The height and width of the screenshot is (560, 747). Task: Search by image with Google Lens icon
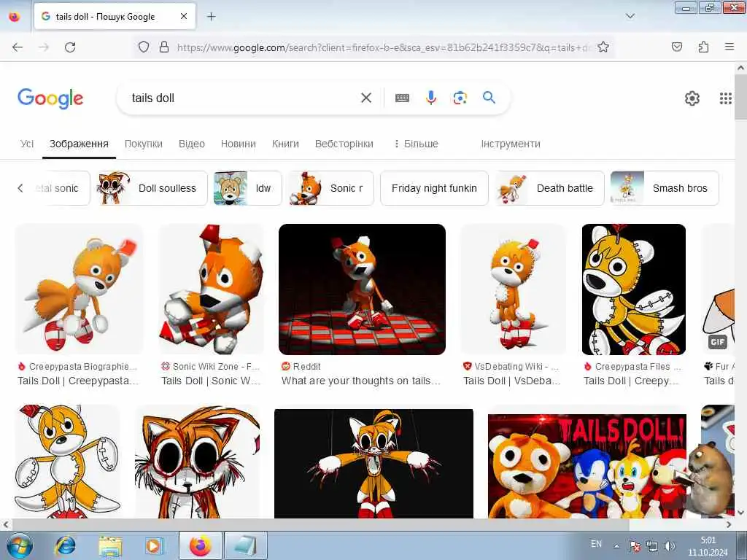[x=460, y=98]
